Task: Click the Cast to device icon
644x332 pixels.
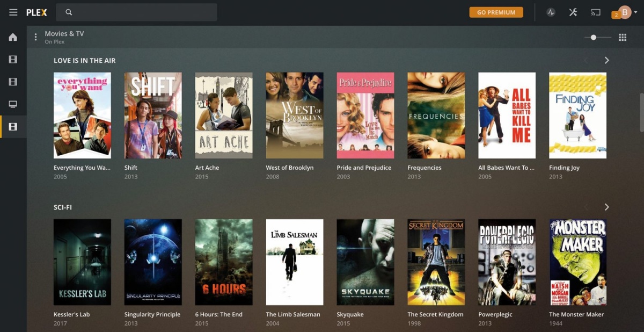Action: click(x=595, y=12)
